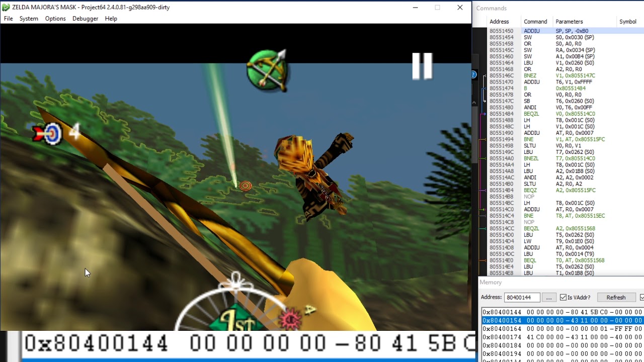Screen dimensions: 644x362
Task: Click the '...' browse button next to Address
Action: 549,298
